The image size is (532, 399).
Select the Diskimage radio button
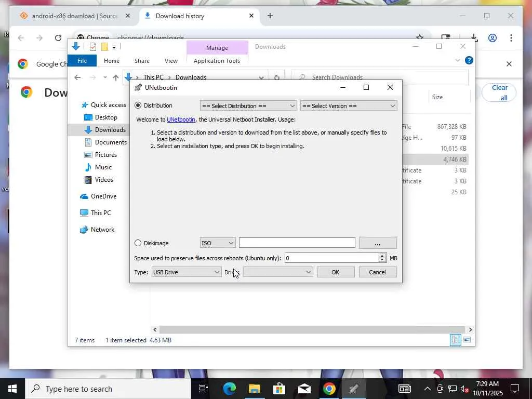pyautogui.click(x=138, y=243)
